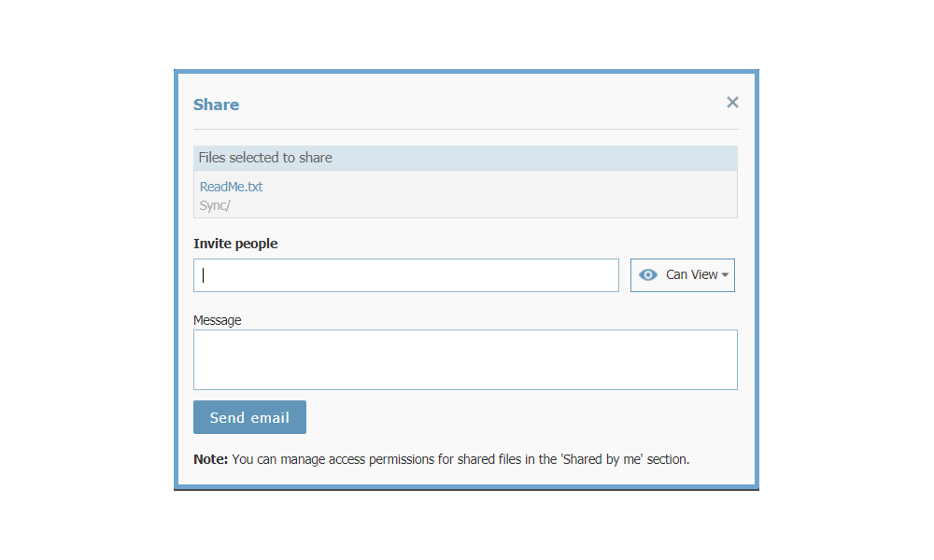The height and width of the screenshot is (560, 934).
Task: Open the ReadMe.txt file link
Action: point(231,187)
